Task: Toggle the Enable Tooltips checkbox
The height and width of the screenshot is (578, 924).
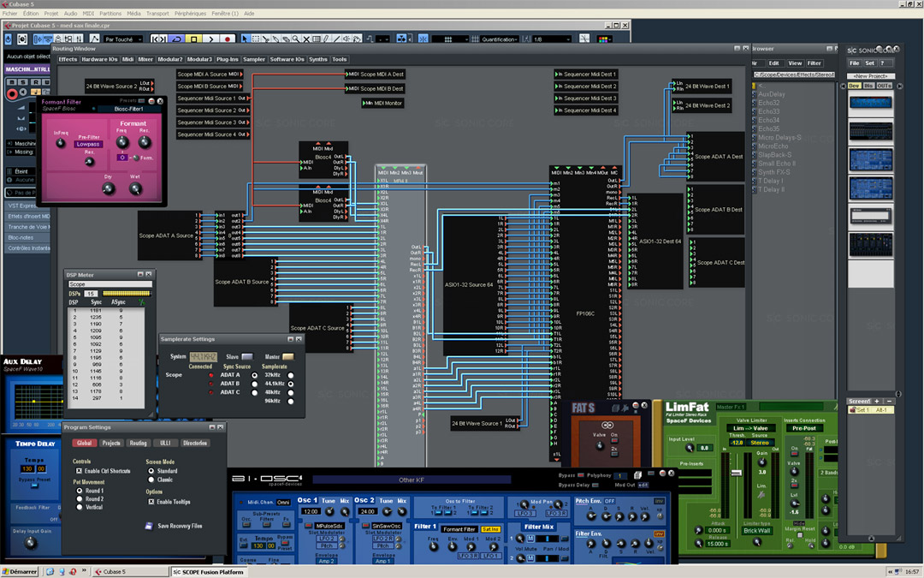Action: pos(151,502)
